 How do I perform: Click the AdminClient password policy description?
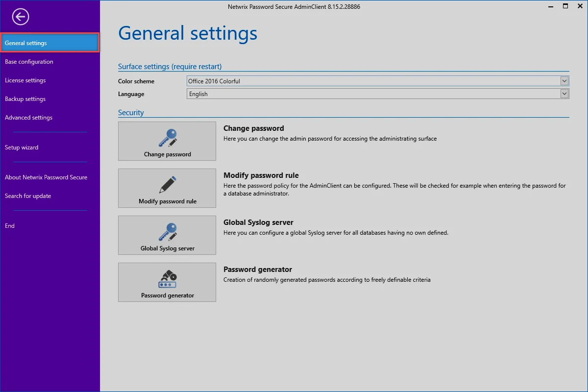(394, 190)
